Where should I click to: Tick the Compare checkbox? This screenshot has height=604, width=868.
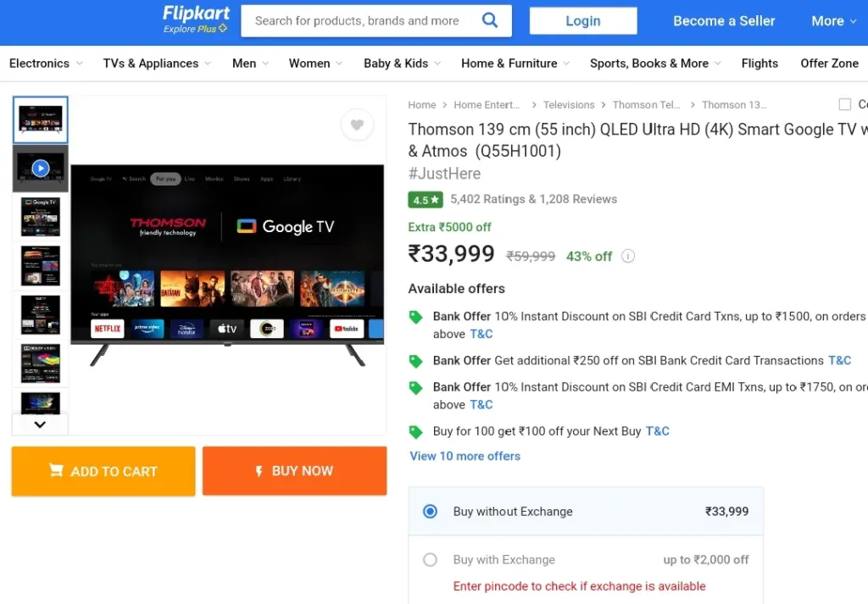pos(845,104)
